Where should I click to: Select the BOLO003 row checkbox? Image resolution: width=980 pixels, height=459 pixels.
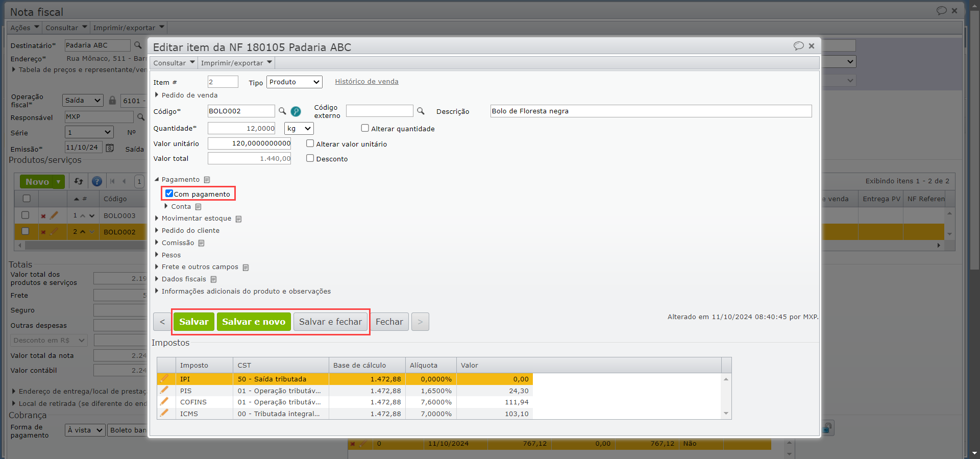[x=26, y=215]
